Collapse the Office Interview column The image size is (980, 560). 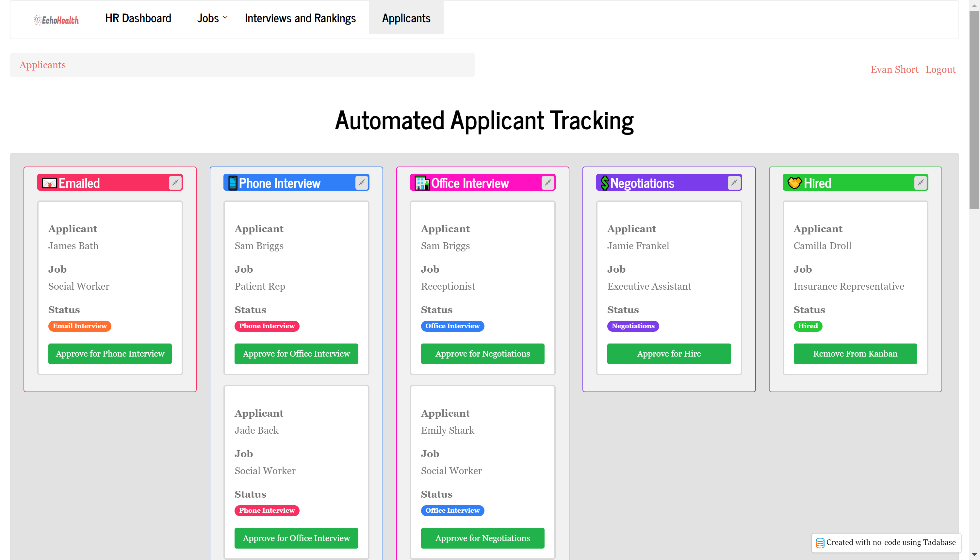click(x=548, y=183)
